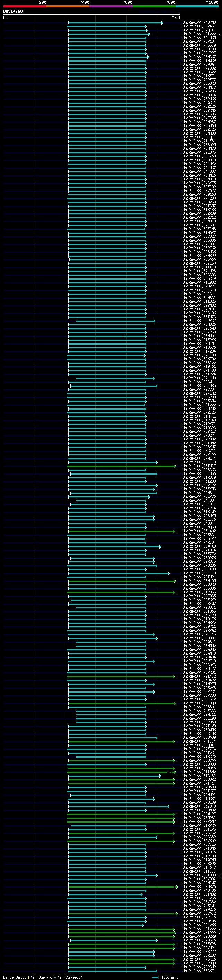Open hit UniRef100_B8R467
The image size is (222, 980).
tap(199, 26)
